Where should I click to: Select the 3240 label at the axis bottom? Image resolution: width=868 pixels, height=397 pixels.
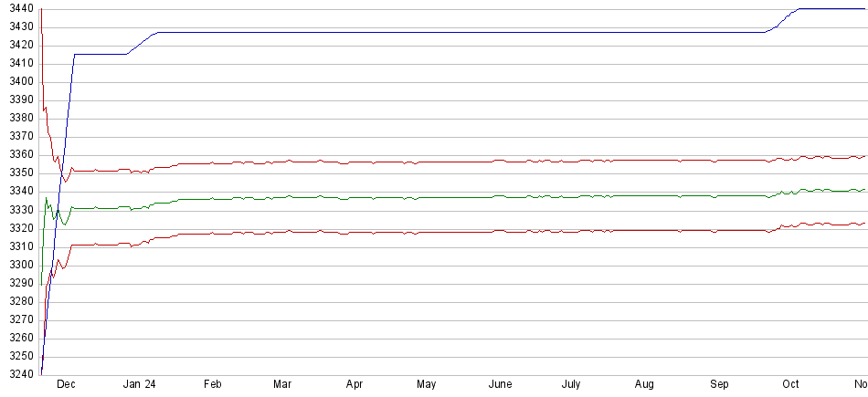point(18,375)
